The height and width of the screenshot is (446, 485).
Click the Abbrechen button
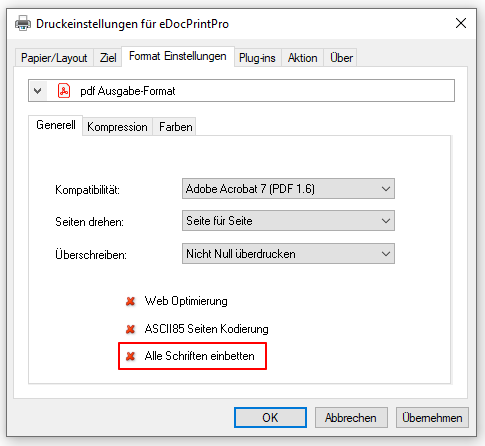pyautogui.click(x=351, y=417)
